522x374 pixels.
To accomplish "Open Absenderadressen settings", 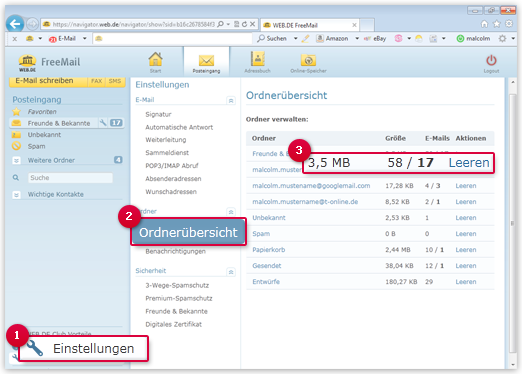I will coord(173,179).
